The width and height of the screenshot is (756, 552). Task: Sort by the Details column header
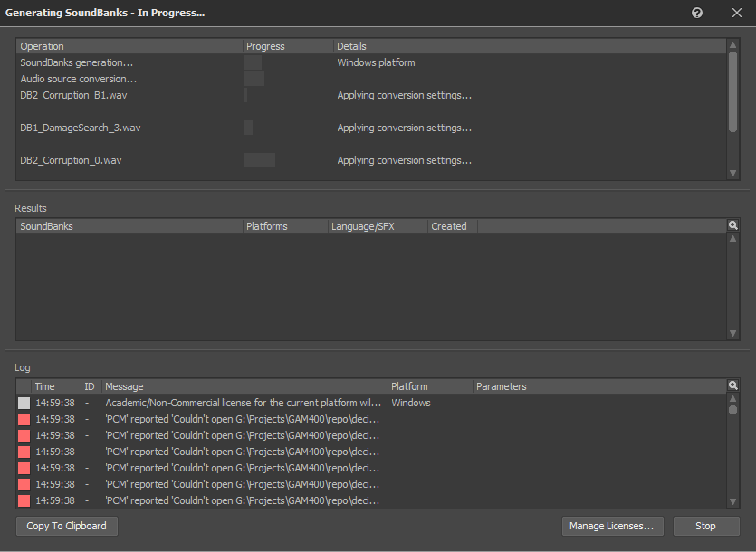(x=530, y=46)
